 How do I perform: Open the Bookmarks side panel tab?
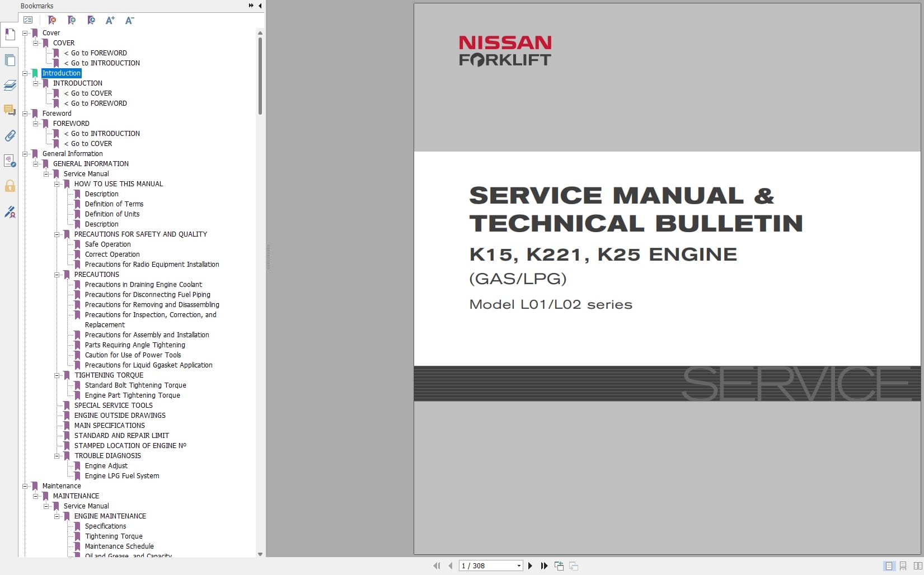[x=10, y=35]
